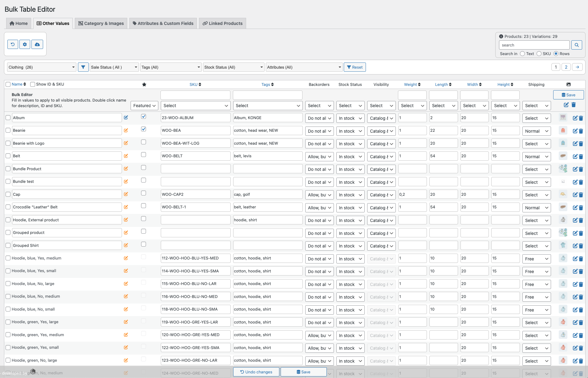Open the Sale Status (All) dropdown
Screen dimensions: 588x378
click(113, 67)
